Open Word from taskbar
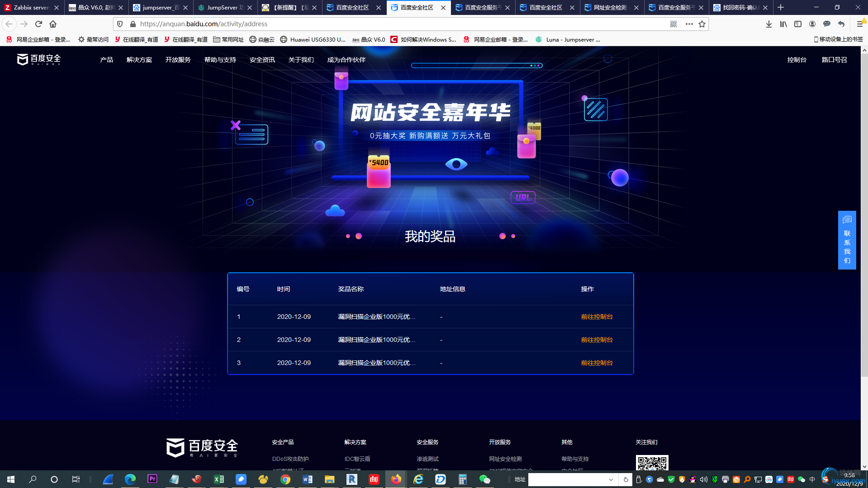Image resolution: width=868 pixels, height=488 pixels. (308, 479)
